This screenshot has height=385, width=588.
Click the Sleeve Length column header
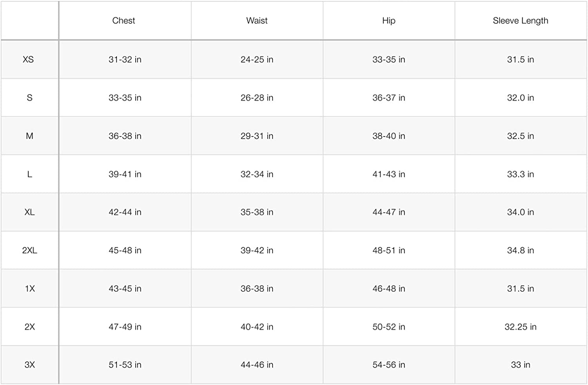click(x=520, y=21)
